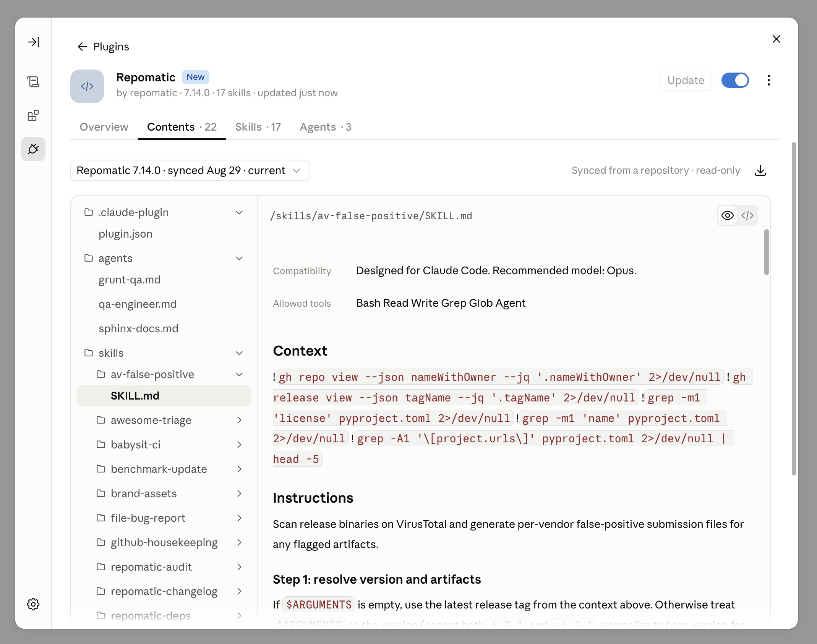Open settings gear in sidebar
The image size is (817, 644).
pyautogui.click(x=34, y=604)
